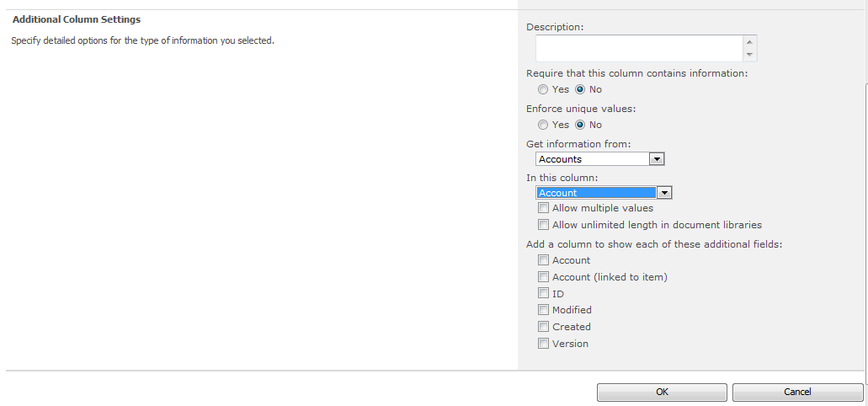Select Yes for requiring column information

[x=543, y=89]
